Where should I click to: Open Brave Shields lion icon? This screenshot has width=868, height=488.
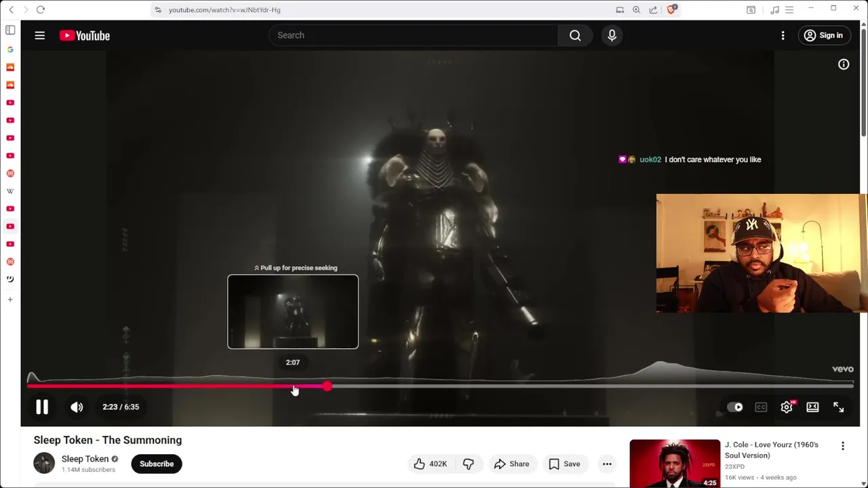(x=671, y=9)
